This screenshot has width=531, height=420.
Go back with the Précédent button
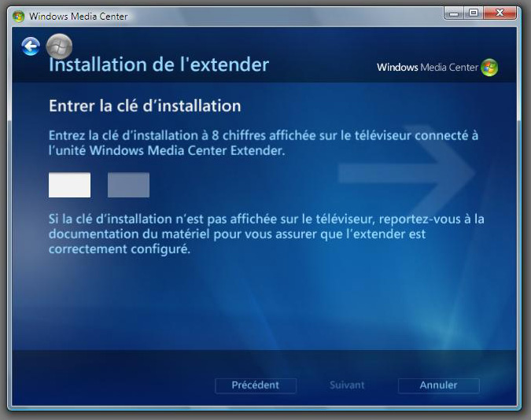click(256, 385)
